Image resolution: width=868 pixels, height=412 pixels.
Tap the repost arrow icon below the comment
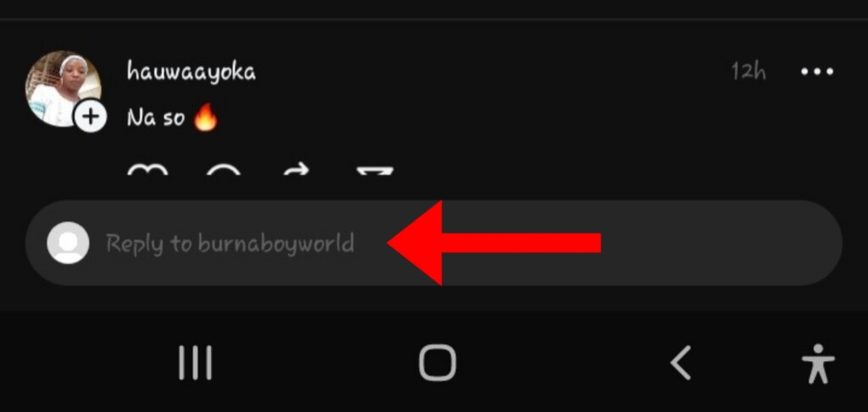pos(298,170)
